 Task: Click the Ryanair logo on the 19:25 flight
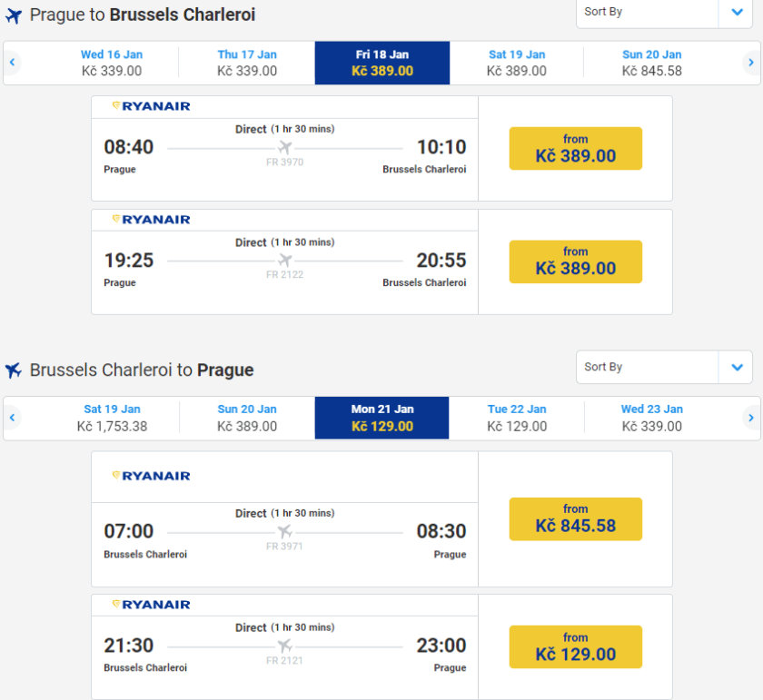151,220
